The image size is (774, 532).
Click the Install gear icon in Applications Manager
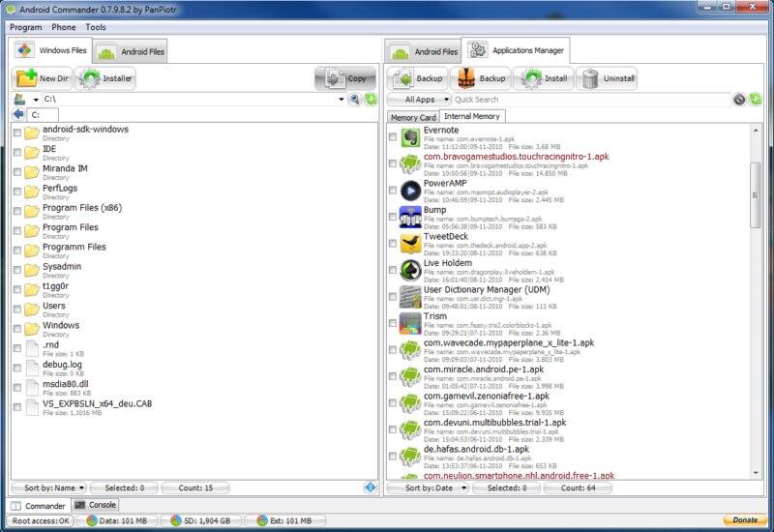point(531,78)
